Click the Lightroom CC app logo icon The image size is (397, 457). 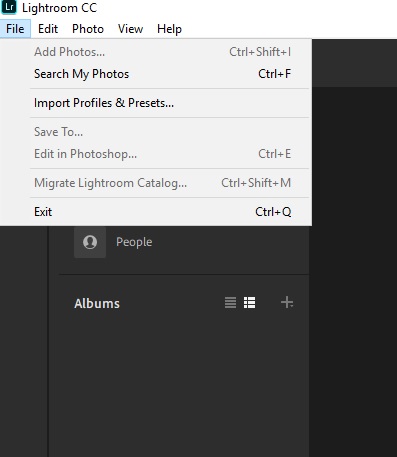coord(8,7)
